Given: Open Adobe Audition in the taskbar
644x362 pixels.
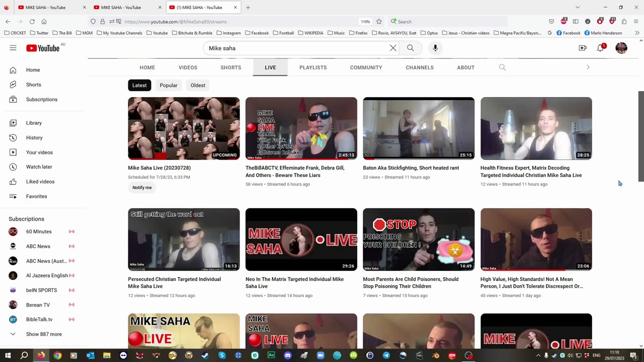Looking at the screenshot, I should pos(271,355).
